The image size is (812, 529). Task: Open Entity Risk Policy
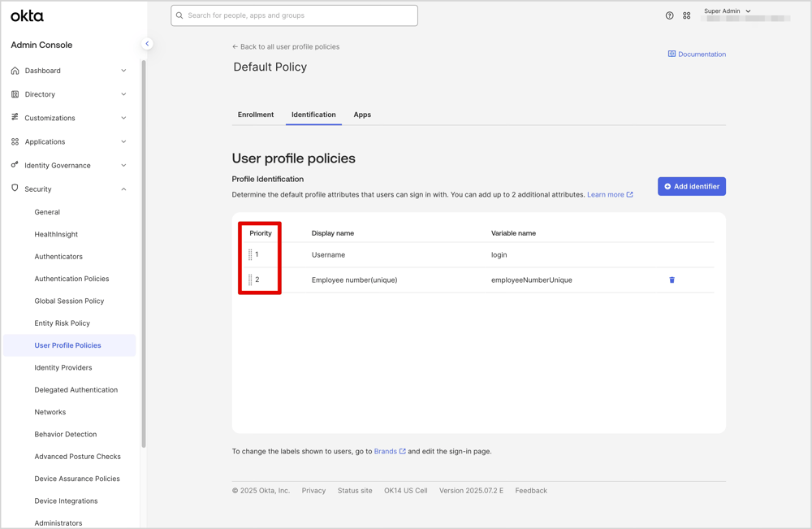coord(63,323)
